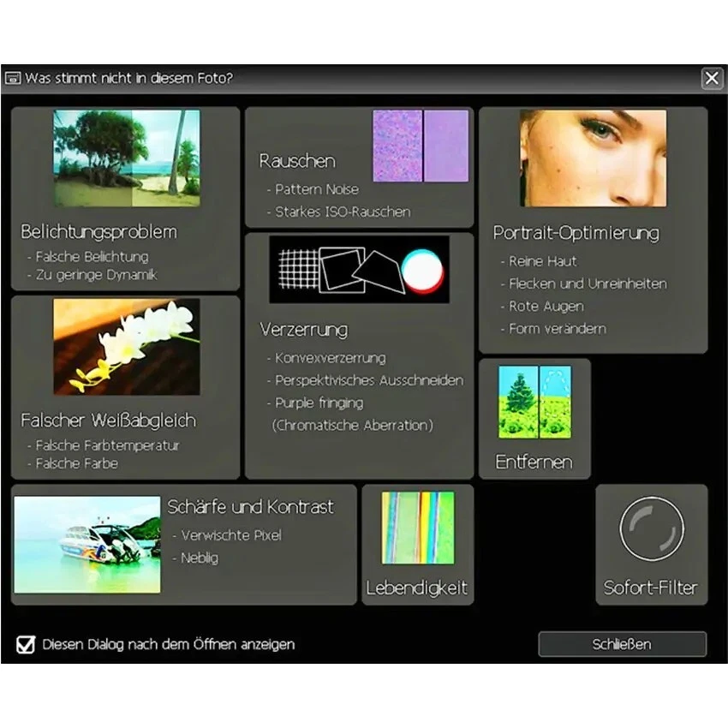
Task: Fix a Neblig photo
Action: pyautogui.click(x=198, y=557)
